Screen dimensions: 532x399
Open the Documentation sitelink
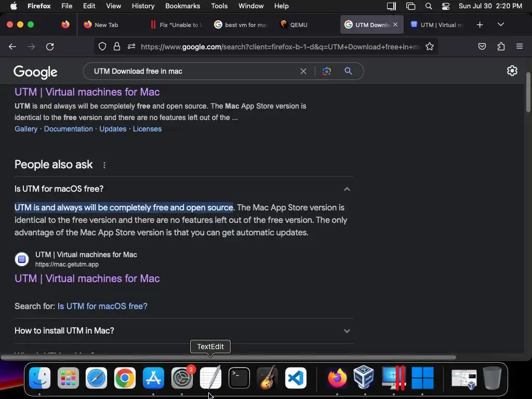[x=68, y=129]
